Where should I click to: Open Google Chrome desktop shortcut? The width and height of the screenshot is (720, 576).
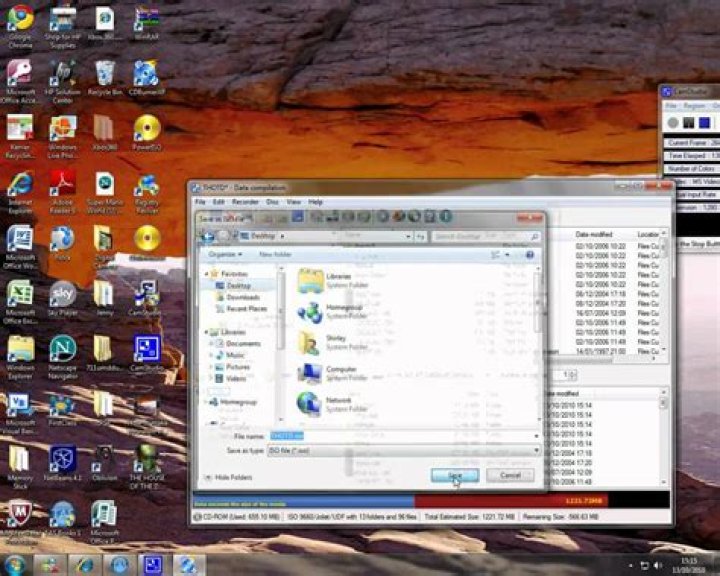20,20
